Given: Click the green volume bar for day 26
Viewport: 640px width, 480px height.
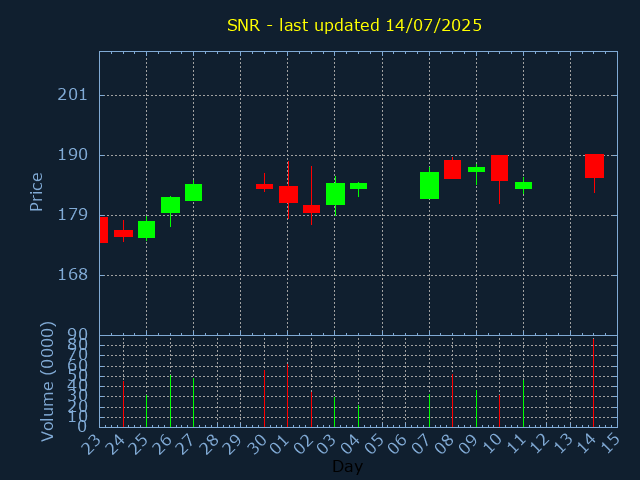Looking at the screenshot, I should tap(170, 401).
